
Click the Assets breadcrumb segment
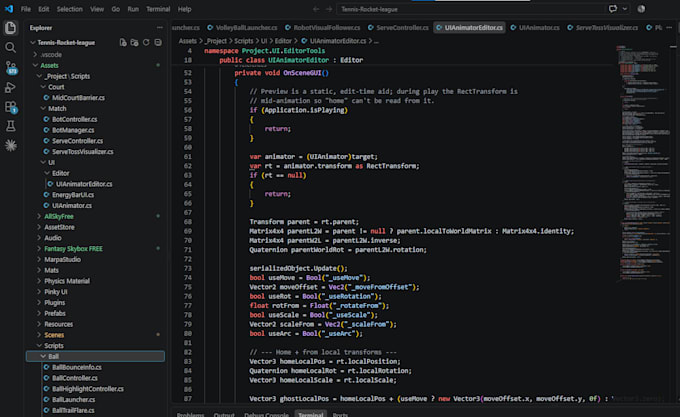(x=187, y=41)
